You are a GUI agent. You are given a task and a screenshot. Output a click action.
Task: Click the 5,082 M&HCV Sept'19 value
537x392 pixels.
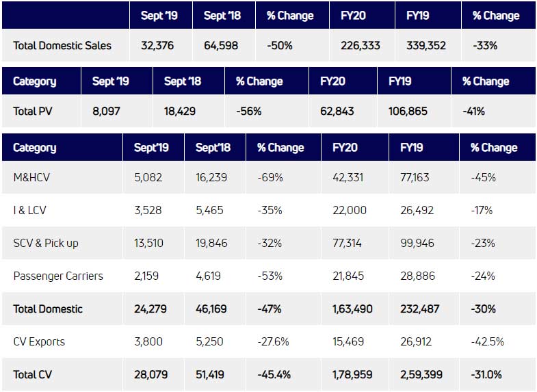148,177
